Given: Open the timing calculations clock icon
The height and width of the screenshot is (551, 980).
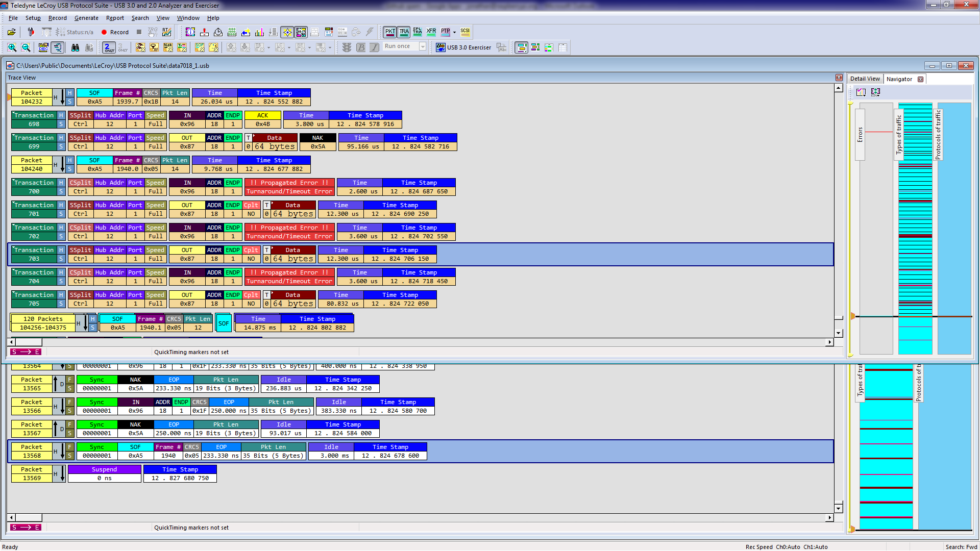Looking at the screenshot, I should tap(218, 32).
